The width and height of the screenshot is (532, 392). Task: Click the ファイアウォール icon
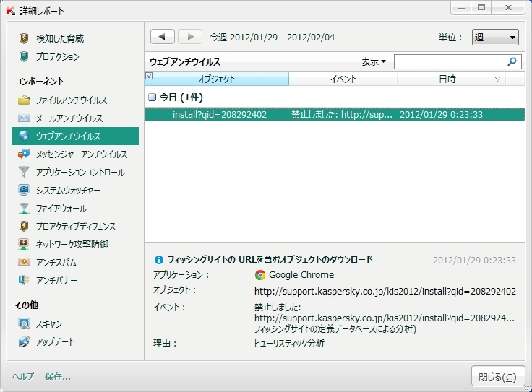point(24,209)
